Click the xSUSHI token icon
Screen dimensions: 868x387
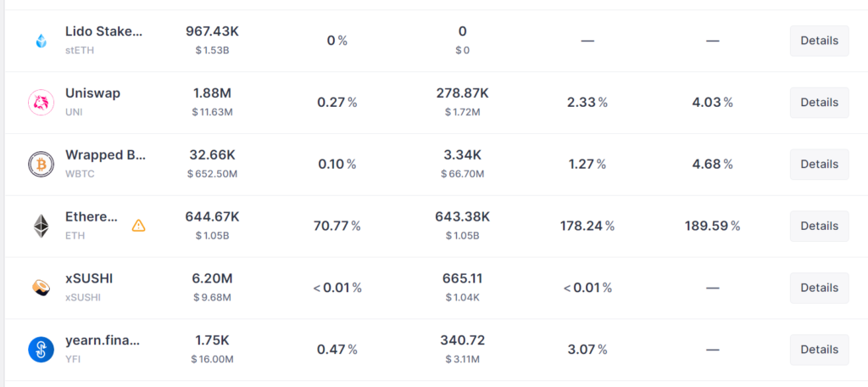pyautogui.click(x=41, y=288)
